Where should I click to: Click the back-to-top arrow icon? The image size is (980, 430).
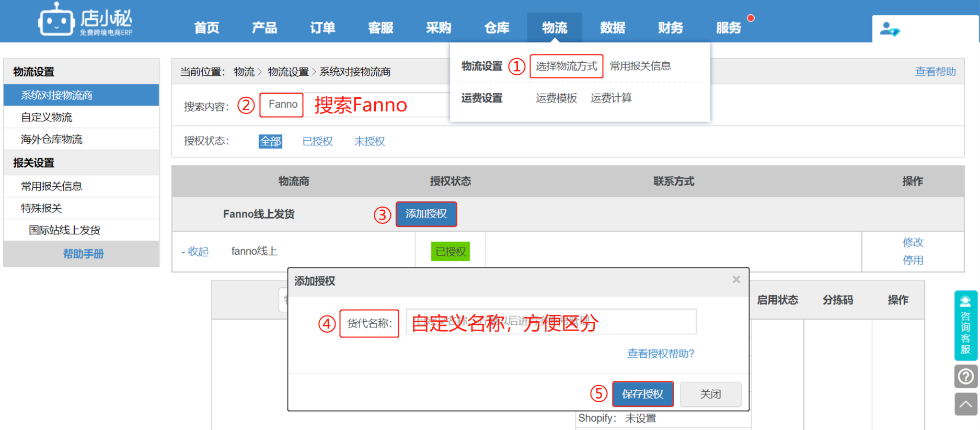(x=965, y=404)
